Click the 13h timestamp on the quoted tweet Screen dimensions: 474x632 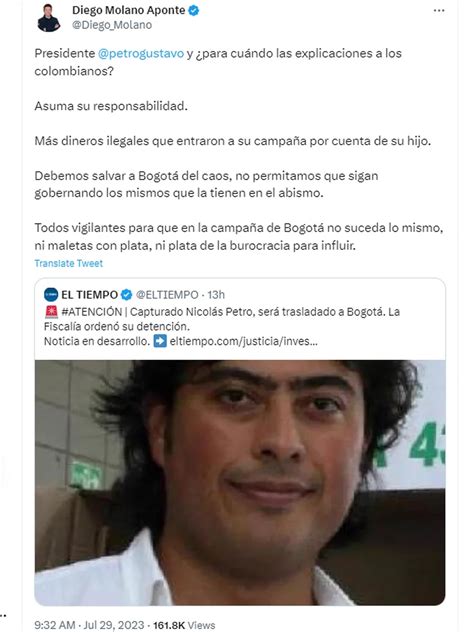click(216, 295)
